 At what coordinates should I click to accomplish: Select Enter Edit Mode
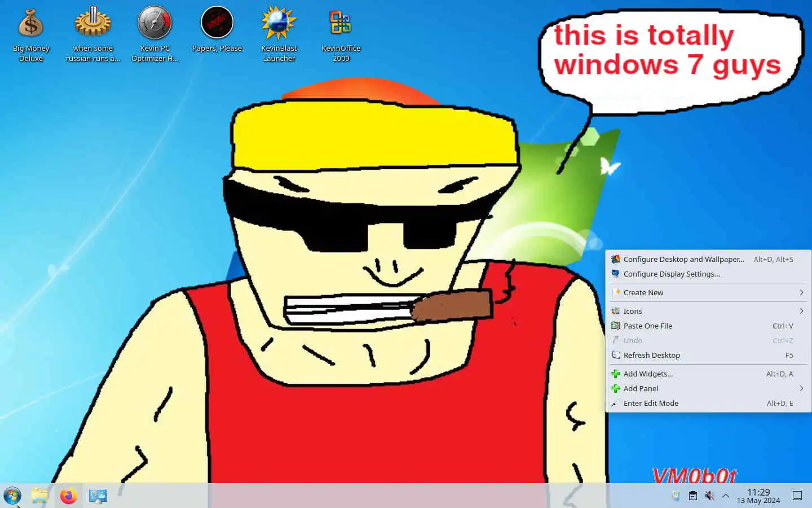(x=708, y=403)
